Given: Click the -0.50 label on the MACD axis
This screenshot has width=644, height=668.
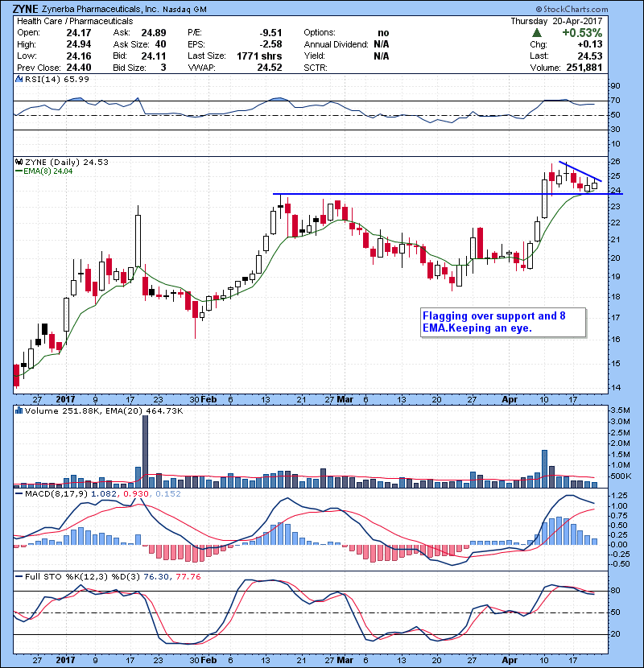Looking at the screenshot, I should coord(618,563).
